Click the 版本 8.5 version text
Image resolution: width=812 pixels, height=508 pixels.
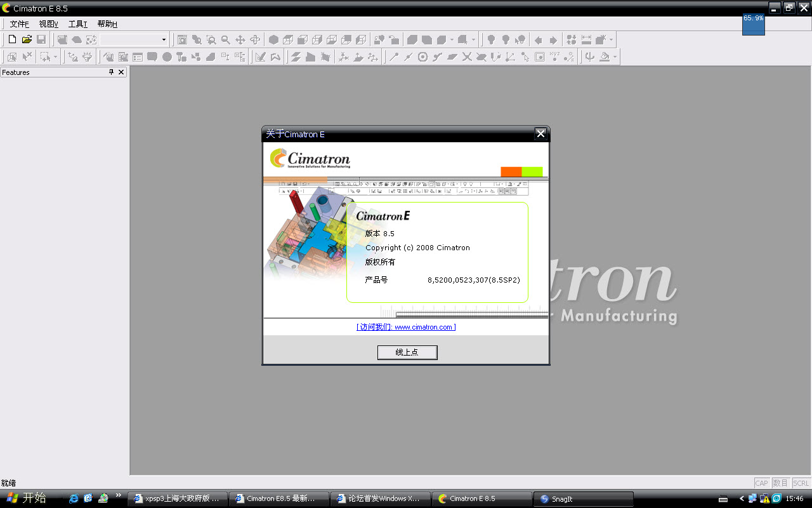tap(379, 234)
